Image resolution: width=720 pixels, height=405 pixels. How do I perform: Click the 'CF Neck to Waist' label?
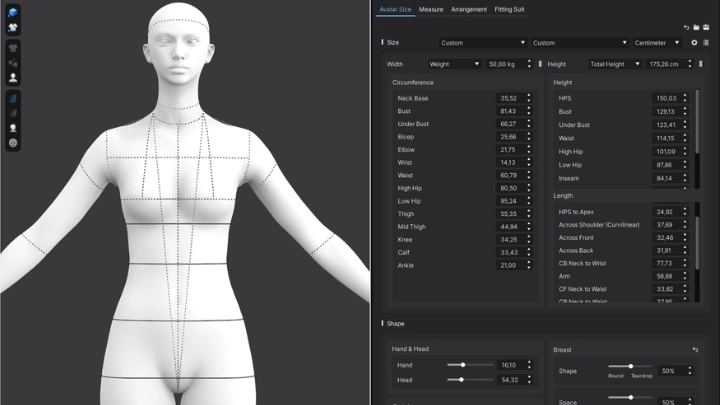(x=582, y=289)
